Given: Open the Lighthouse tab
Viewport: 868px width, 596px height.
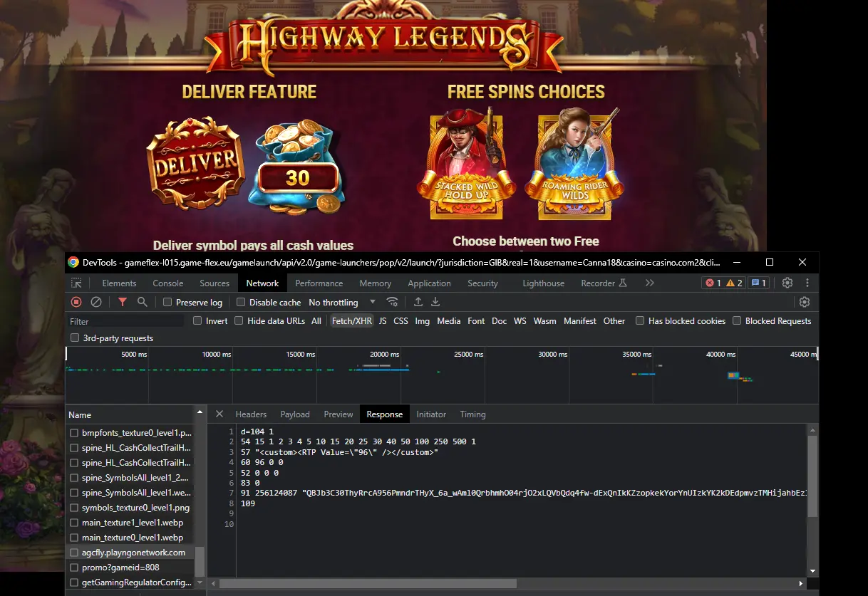Looking at the screenshot, I should pyautogui.click(x=544, y=283).
